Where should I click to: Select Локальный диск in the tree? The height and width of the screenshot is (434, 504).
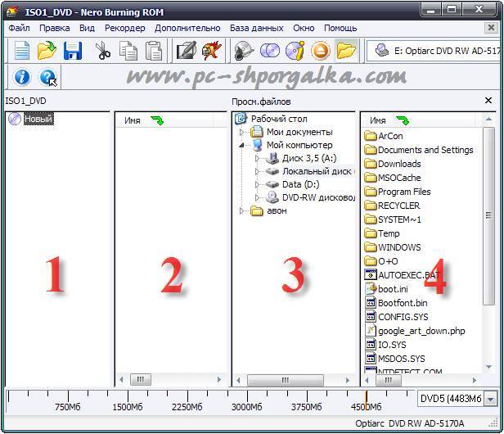click(317, 171)
